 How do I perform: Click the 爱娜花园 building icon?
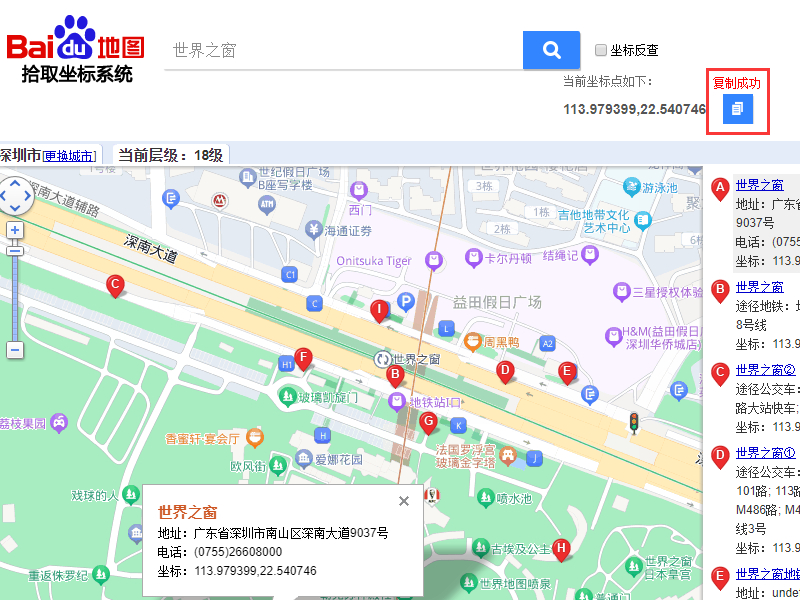(304, 459)
